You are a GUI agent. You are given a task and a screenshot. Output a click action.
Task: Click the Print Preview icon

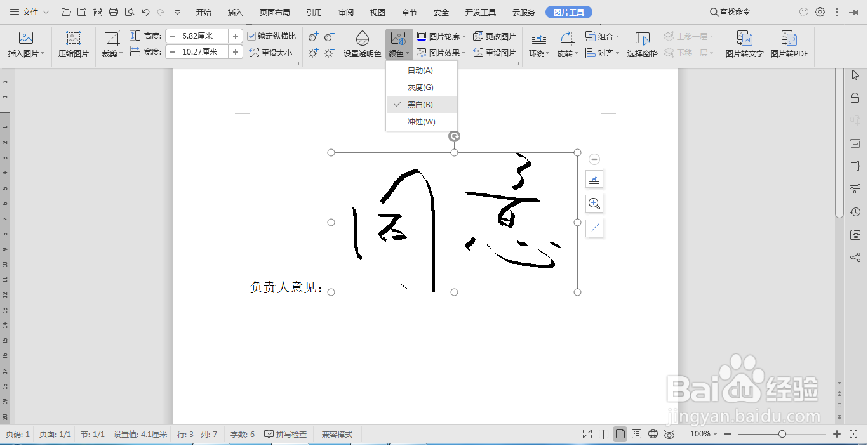tap(130, 12)
